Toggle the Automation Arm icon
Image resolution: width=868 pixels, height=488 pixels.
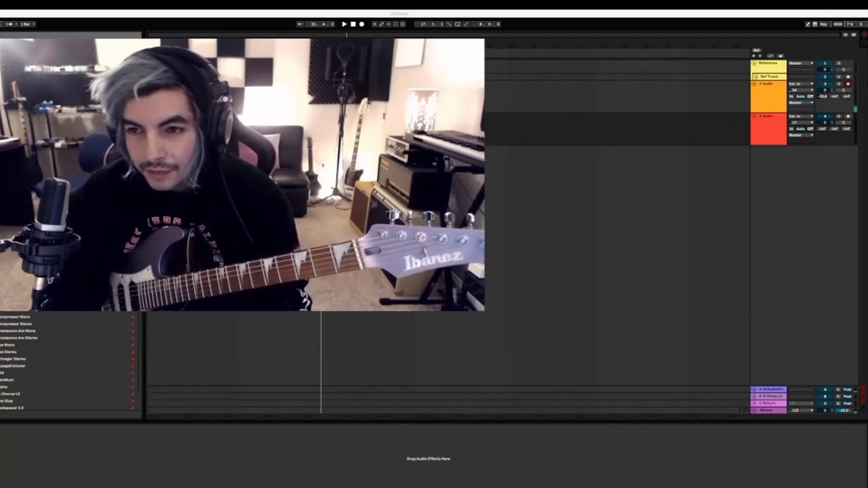point(381,24)
